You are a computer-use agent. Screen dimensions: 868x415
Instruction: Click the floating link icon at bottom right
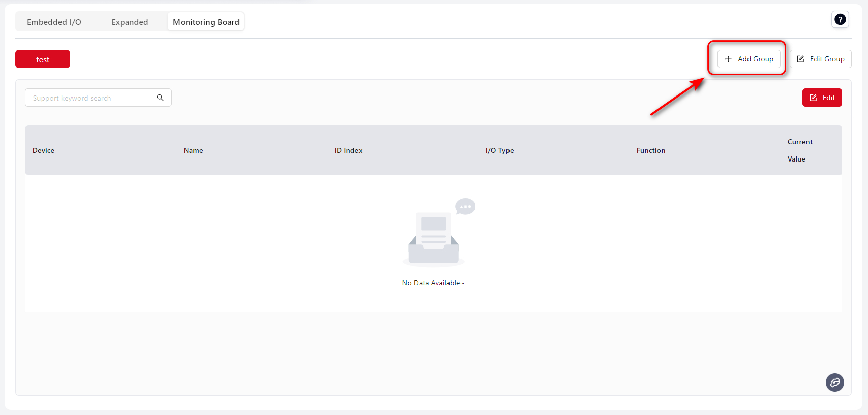point(834,382)
